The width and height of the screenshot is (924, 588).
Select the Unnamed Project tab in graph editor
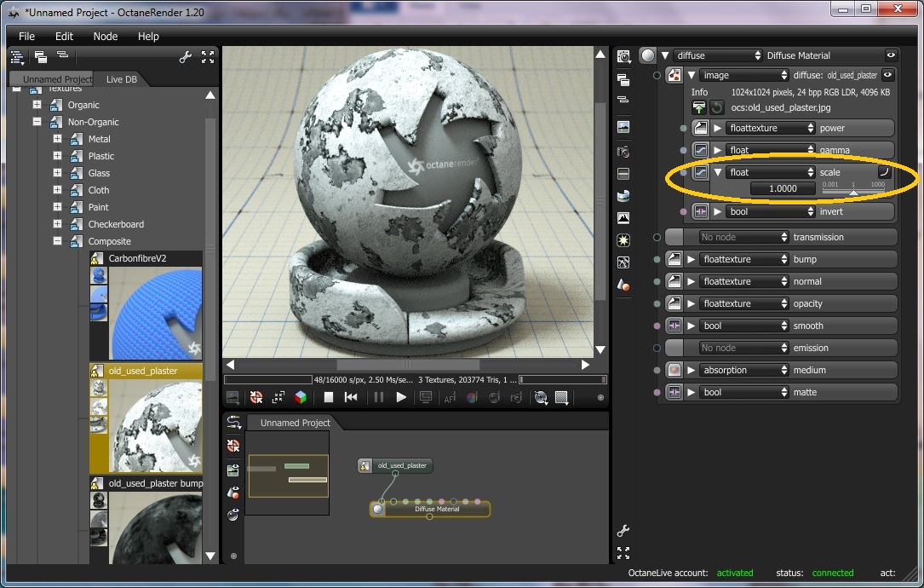pos(296,423)
